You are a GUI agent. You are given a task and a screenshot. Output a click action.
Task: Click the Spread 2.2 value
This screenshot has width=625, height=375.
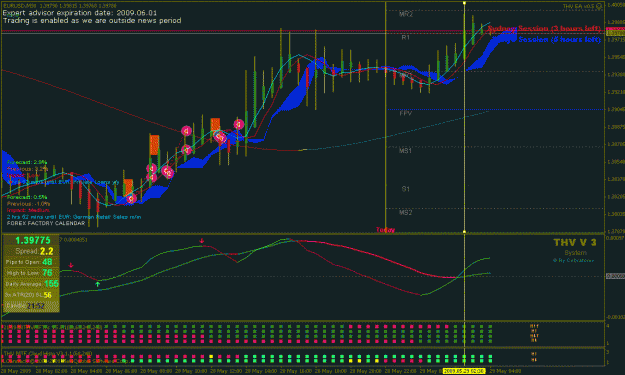47,251
